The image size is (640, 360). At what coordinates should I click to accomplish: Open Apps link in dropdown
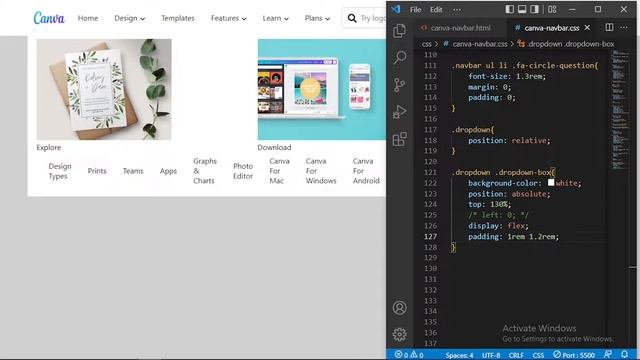(x=168, y=171)
